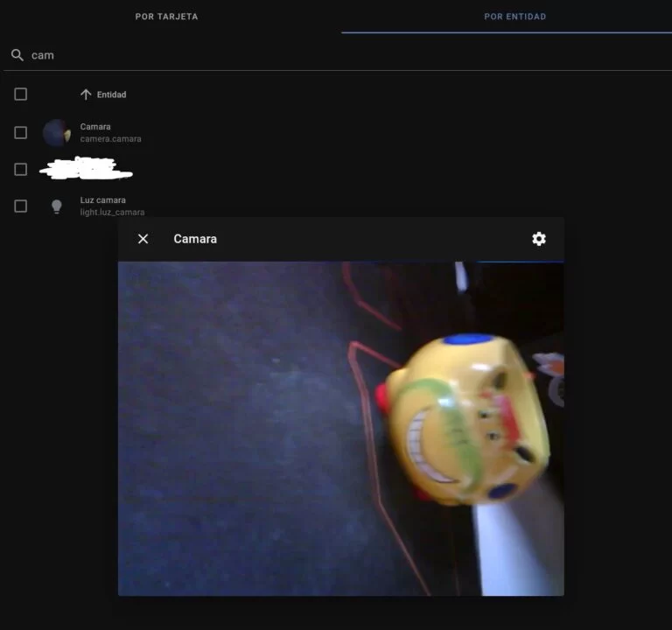This screenshot has width=672, height=630.
Task: Click the live camera feed image
Action: (341, 429)
